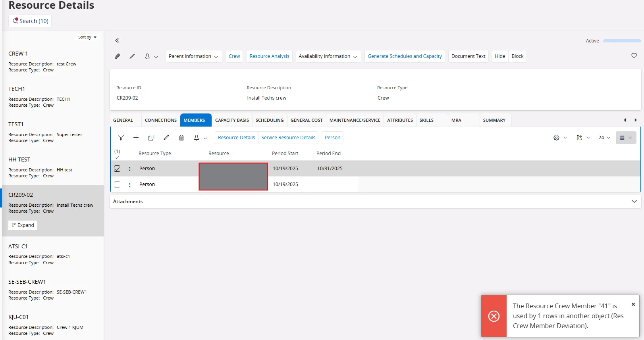Open the list view layout dropdown
Viewport: 644px width, 340px height.
point(626,138)
